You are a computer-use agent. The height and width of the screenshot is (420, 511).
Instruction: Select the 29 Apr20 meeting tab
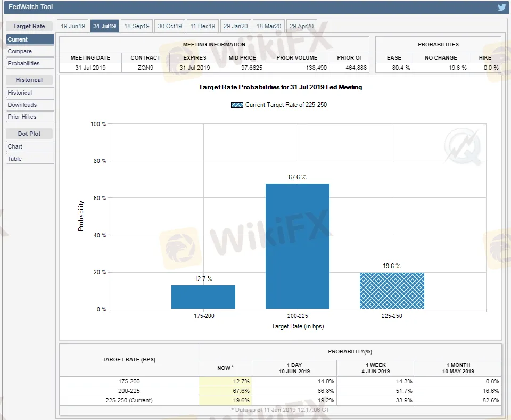[301, 26]
